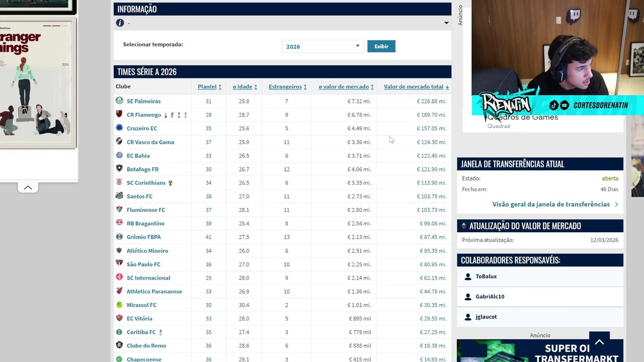Click the CR Vasco da Gama crest
Screen dimensions: 644x362
coord(119,141)
